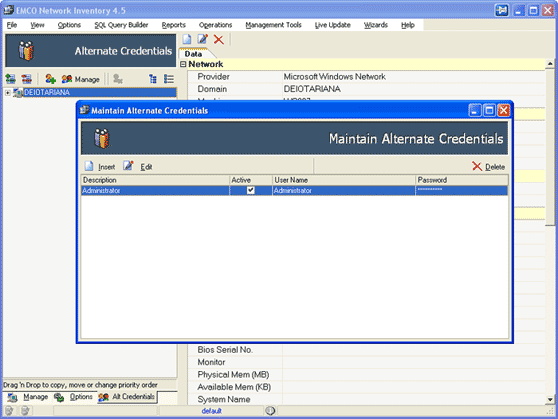The width and height of the screenshot is (558, 419).
Task: Click the Insert icon in Maintain Alternate Credentials
Action: (89, 166)
